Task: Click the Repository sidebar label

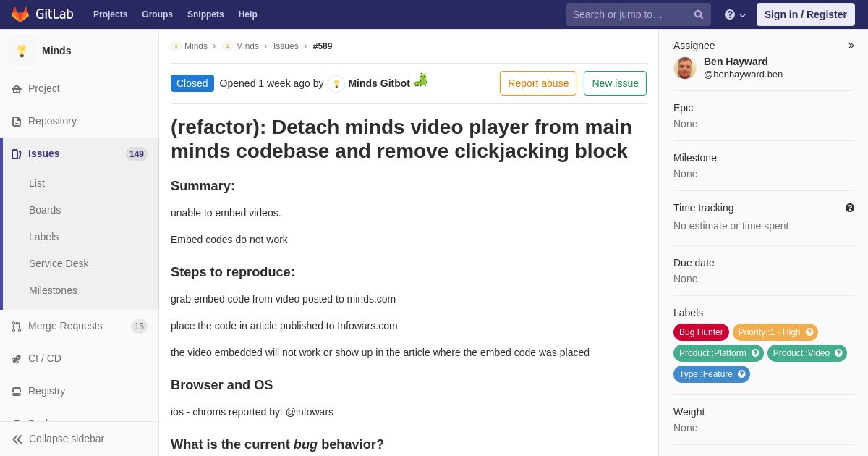Action: pyautogui.click(x=52, y=121)
